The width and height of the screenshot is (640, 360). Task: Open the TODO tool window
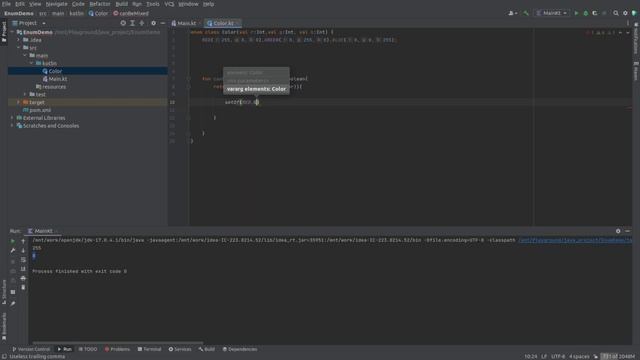click(88, 349)
